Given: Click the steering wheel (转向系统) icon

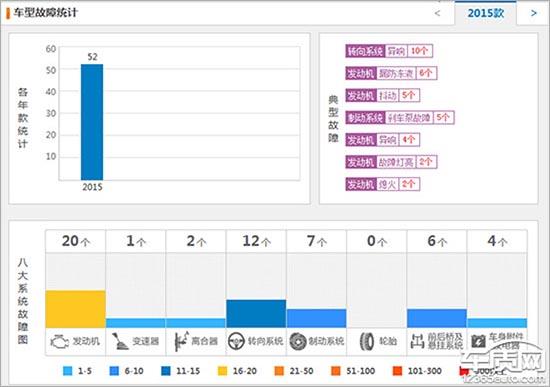Looking at the screenshot, I should pyautogui.click(x=236, y=341).
